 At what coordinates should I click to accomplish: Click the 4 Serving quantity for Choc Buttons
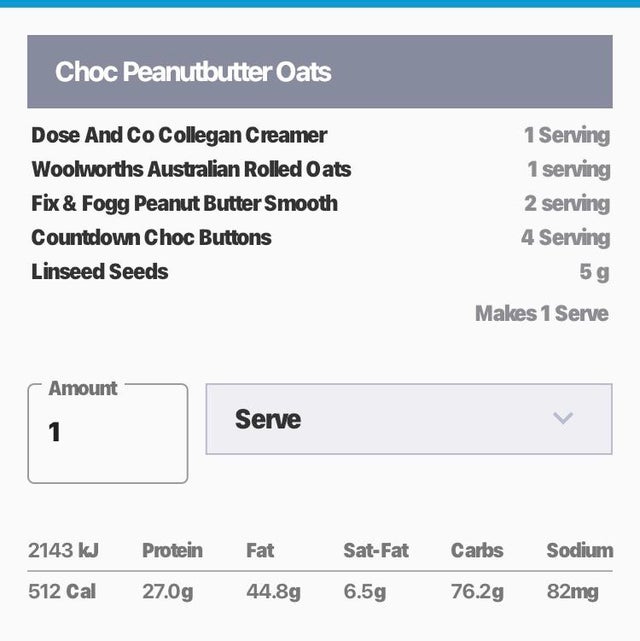tap(565, 237)
